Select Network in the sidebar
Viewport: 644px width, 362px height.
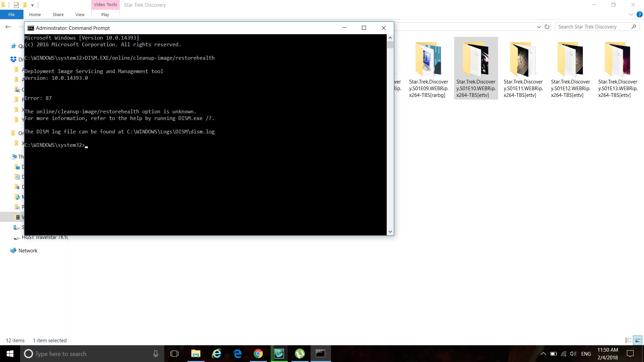28,250
